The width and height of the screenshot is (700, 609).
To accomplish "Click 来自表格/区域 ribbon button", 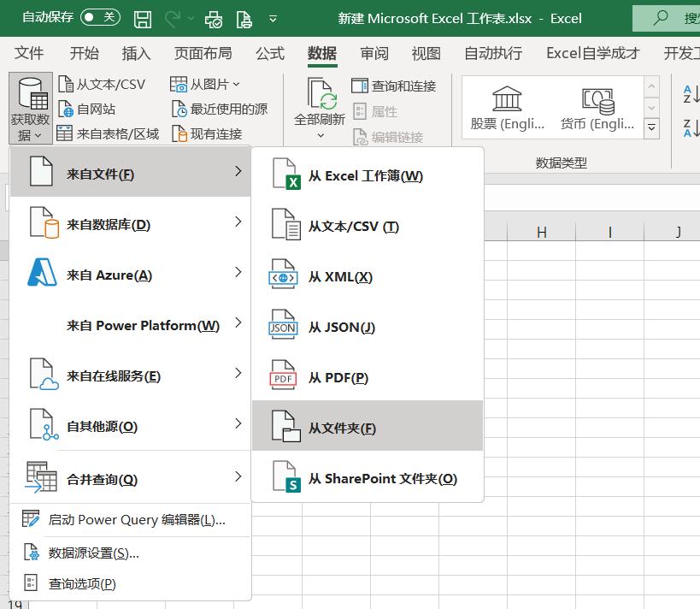I will pyautogui.click(x=108, y=133).
